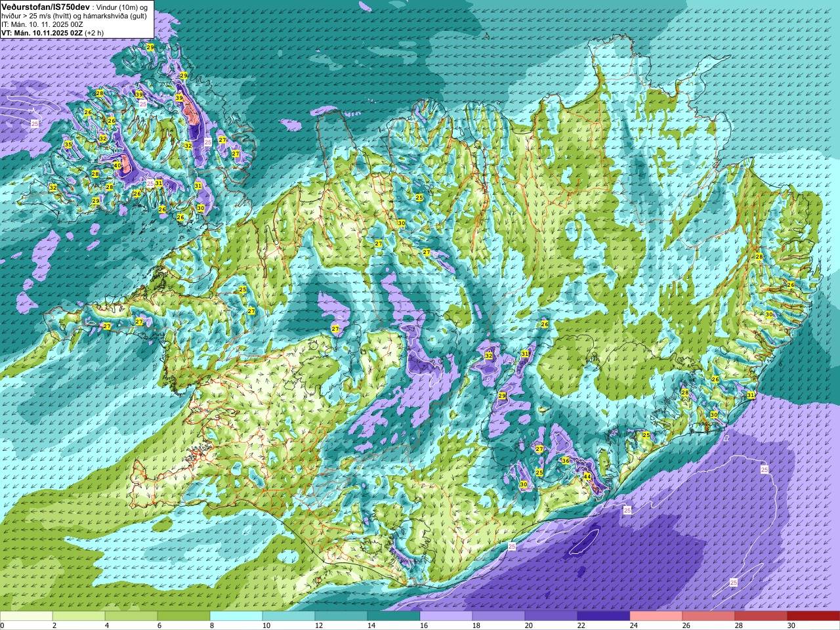Click the legend scale tick label 10
Image resolution: width=840 pixels, height=630 pixels.
[266, 625]
